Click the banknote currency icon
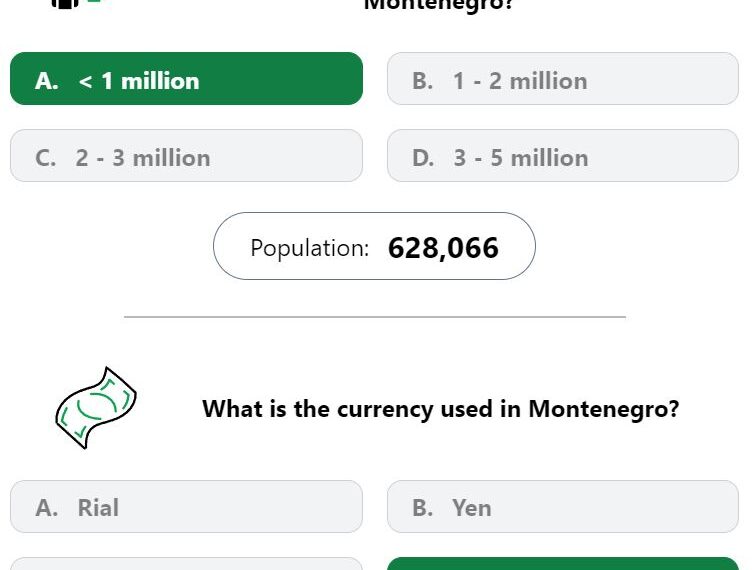The width and height of the screenshot is (754, 570). click(96, 408)
